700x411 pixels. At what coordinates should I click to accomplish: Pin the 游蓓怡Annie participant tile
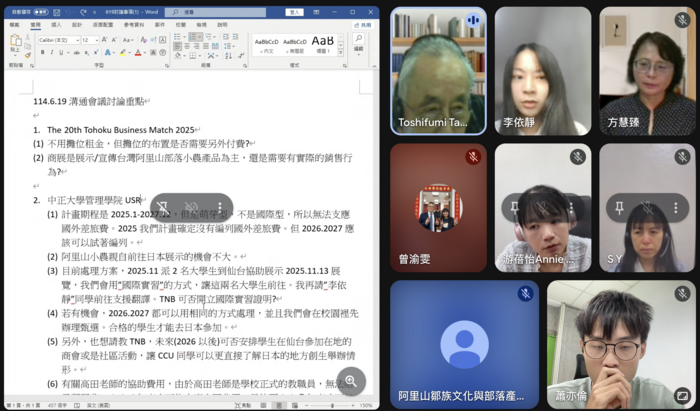click(x=514, y=208)
